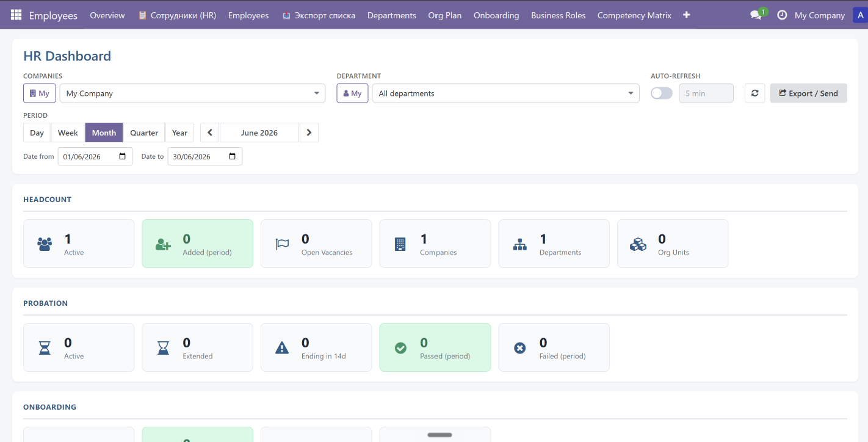868x442 pixels.
Task: Click the plus icon in top menu
Action: coord(687,15)
